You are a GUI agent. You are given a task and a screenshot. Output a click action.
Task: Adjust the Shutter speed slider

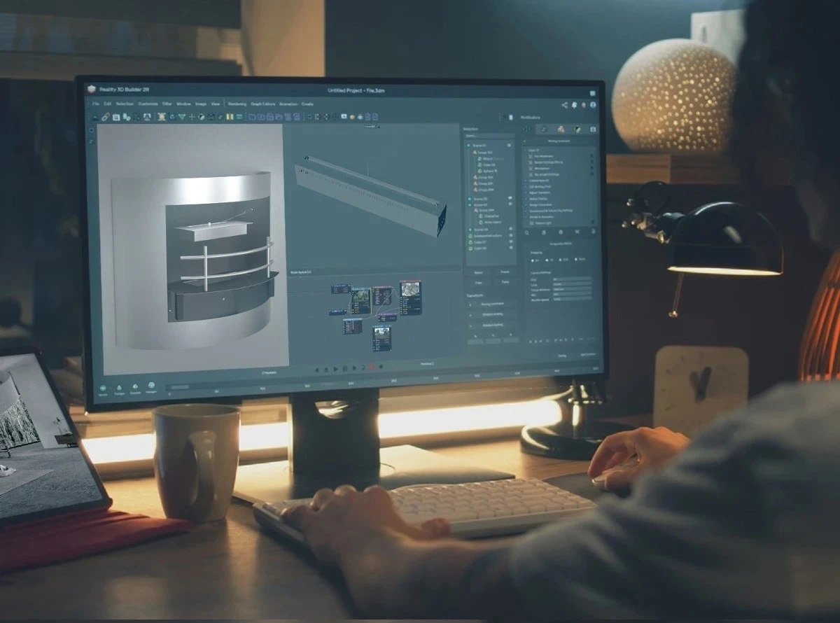tap(572, 300)
